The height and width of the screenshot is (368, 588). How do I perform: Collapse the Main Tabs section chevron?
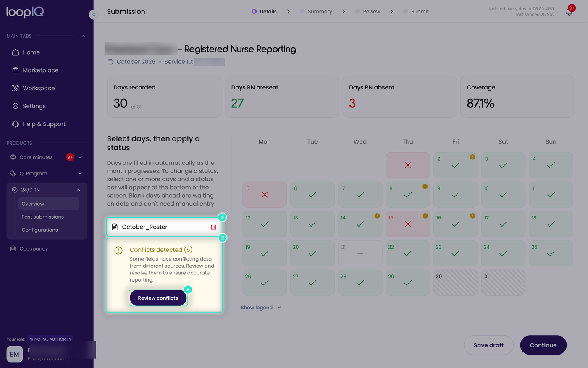[83, 36]
